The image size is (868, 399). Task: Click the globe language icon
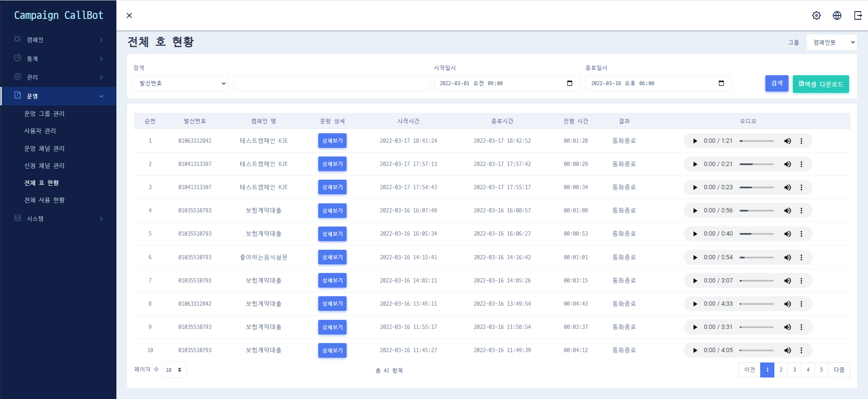coord(837,15)
